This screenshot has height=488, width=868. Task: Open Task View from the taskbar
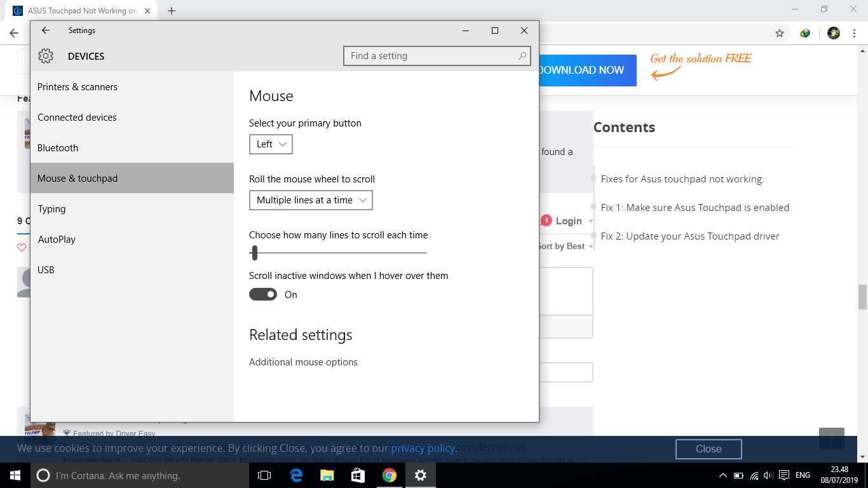(264, 475)
